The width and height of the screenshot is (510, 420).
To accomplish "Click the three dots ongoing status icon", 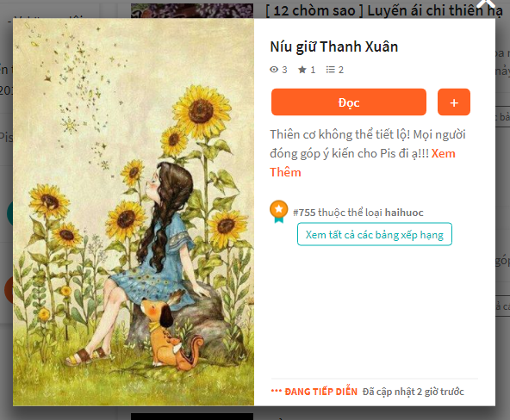I will [277, 391].
